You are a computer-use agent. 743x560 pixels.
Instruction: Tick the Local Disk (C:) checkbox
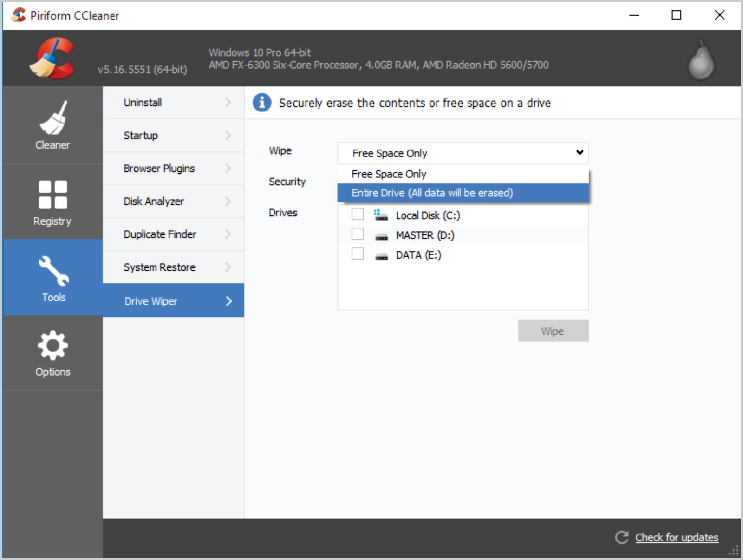(358, 214)
